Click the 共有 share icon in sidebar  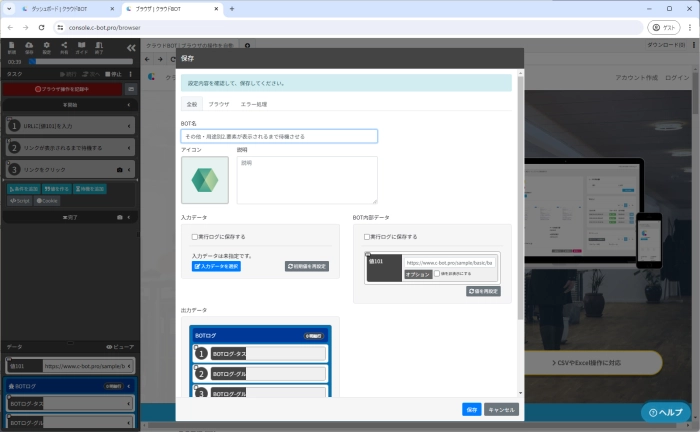tap(64, 49)
